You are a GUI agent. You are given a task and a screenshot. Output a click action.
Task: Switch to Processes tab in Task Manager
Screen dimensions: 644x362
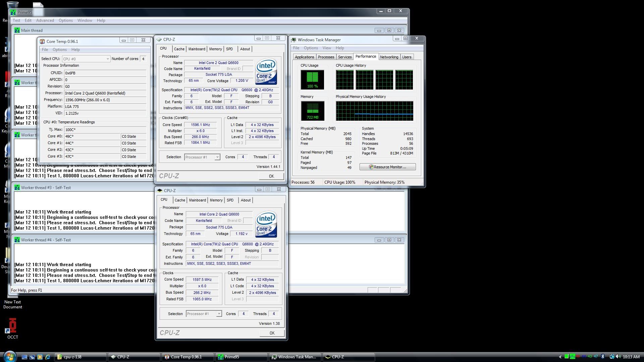326,57
